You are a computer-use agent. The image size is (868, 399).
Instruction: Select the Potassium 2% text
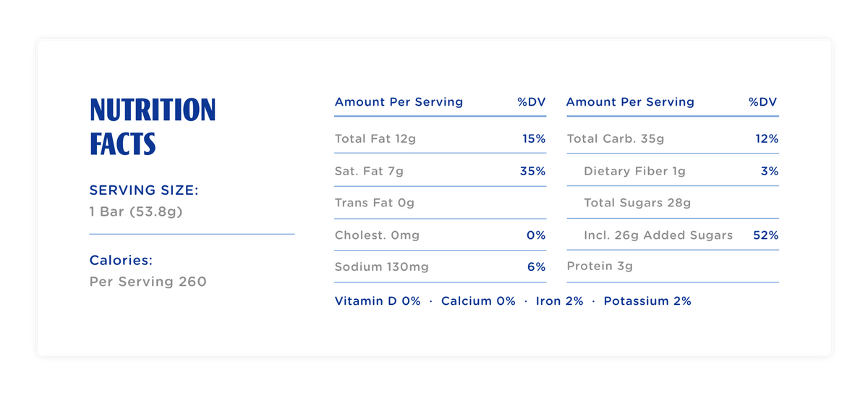point(647,301)
